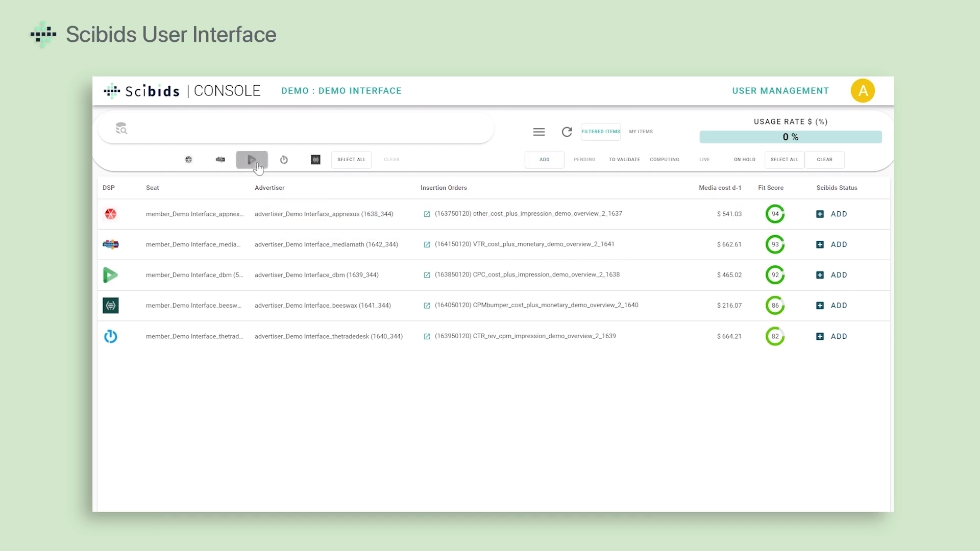Screen dimensions: 980x551
Task: Click the database search icon
Action: click(121, 129)
